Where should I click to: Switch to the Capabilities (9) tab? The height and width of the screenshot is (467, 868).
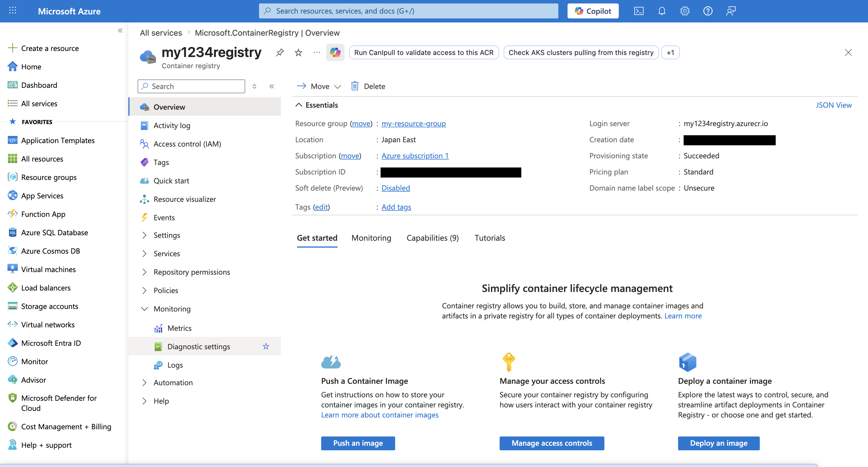point(432,238)
